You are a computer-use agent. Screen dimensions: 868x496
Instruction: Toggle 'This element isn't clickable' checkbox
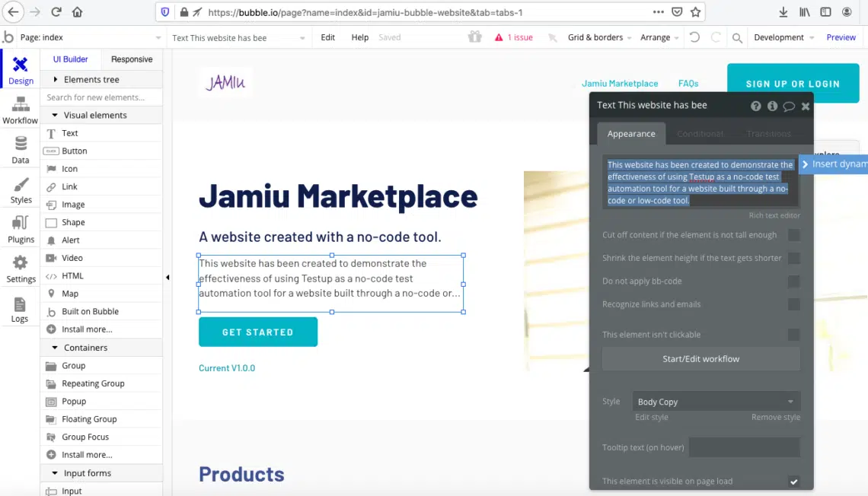tap(794, 335)
